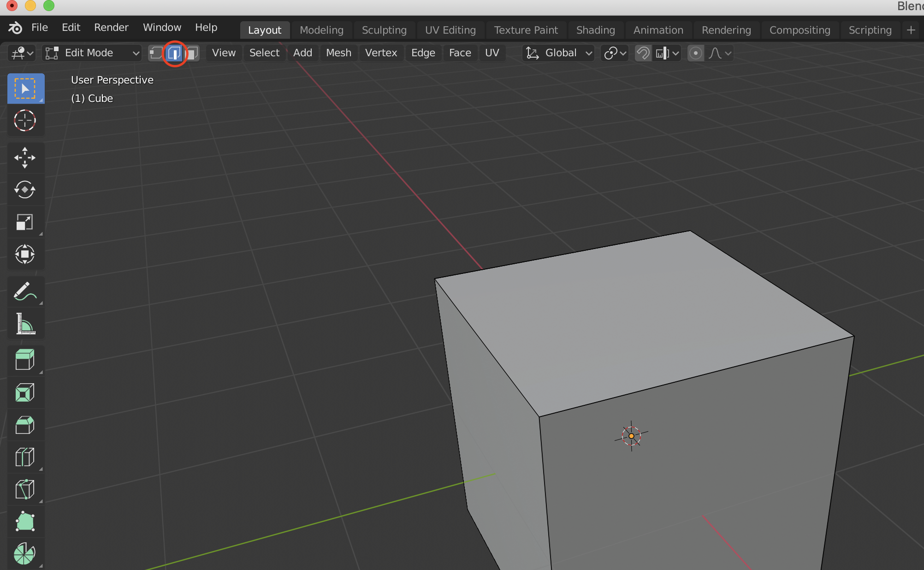Open the editor type dropdown
Screen dimensions: 924x570
[22, 53]
